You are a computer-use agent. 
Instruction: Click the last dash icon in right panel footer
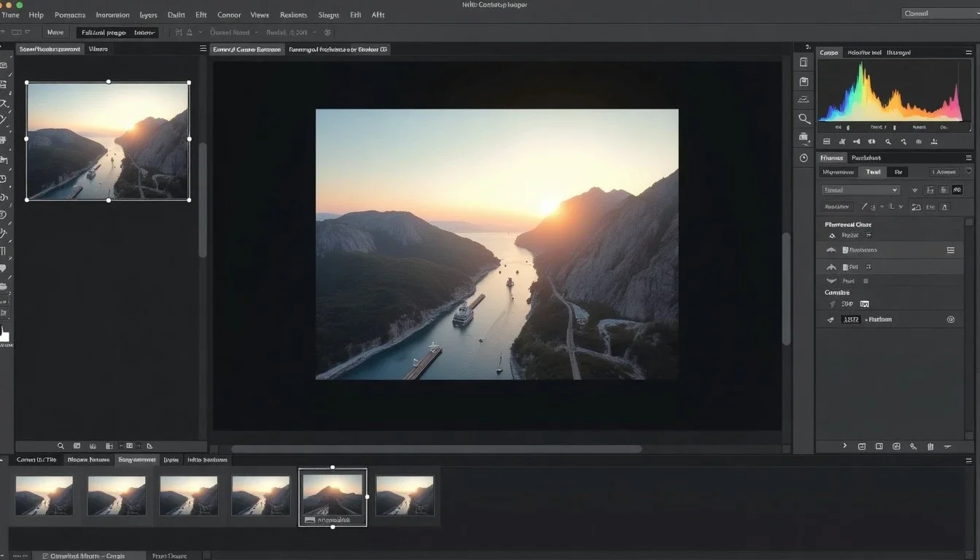[x=947, y=446]
